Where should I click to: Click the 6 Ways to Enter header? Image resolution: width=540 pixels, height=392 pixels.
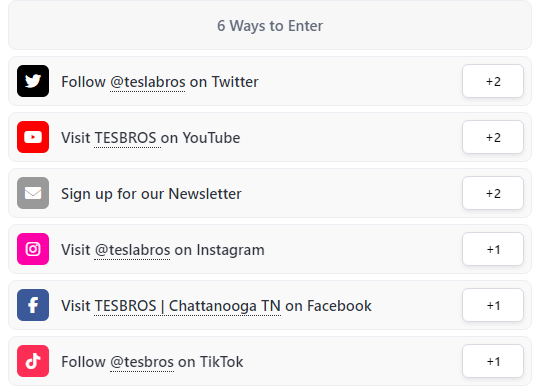270,25
